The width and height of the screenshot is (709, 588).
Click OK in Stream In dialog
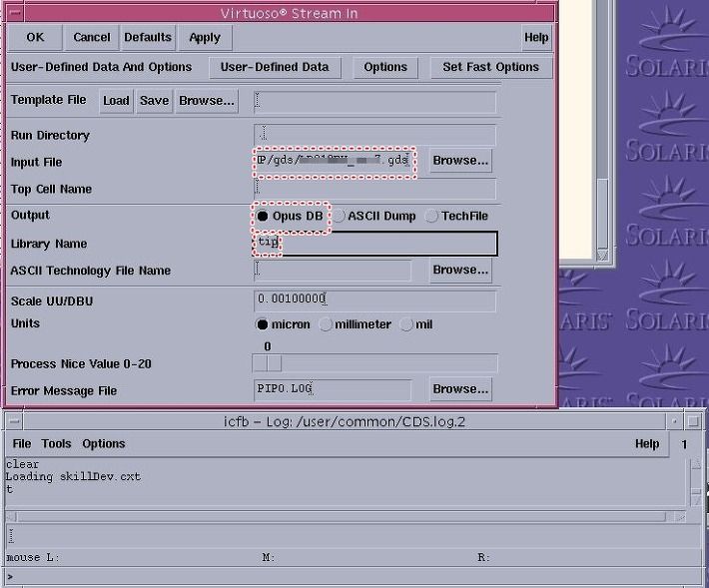(35, 37)
